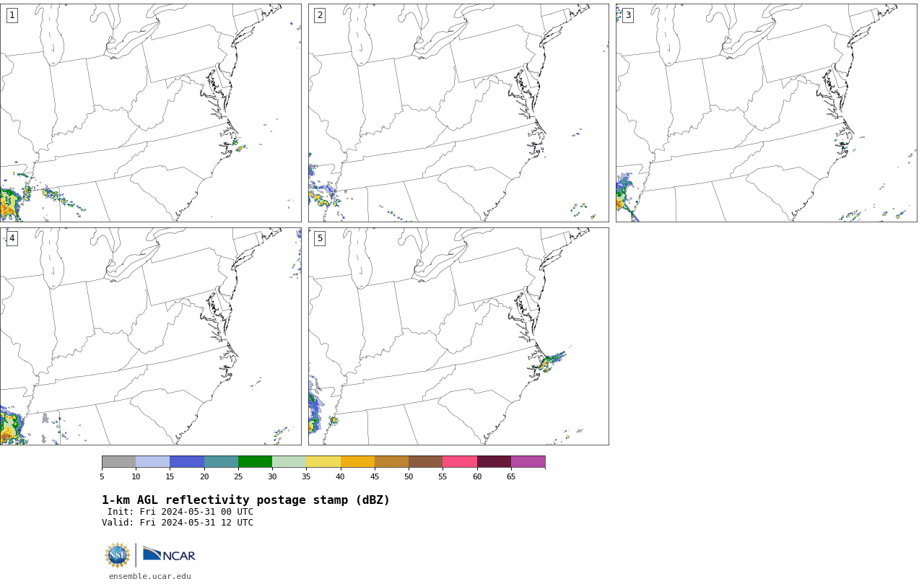
Task: Click the member label '3' box
Action: (x=627, y=15)
